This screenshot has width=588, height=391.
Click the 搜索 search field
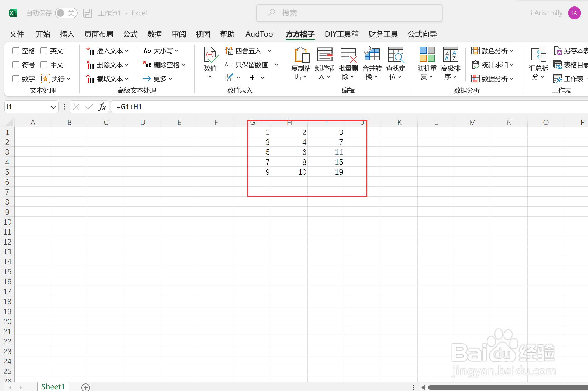point(349,13)
